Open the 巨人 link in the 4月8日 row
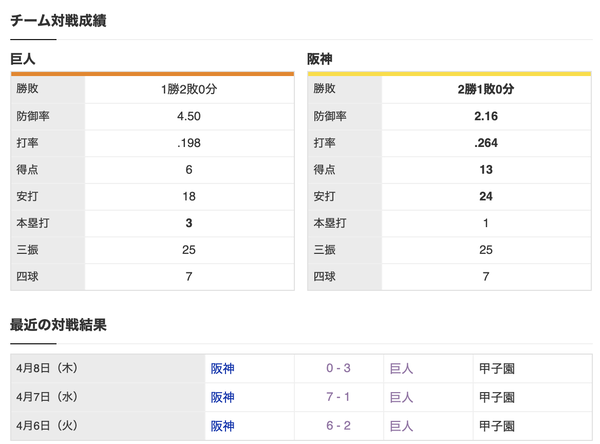This screenshot has height=444, width=600. tap(401, 369)
